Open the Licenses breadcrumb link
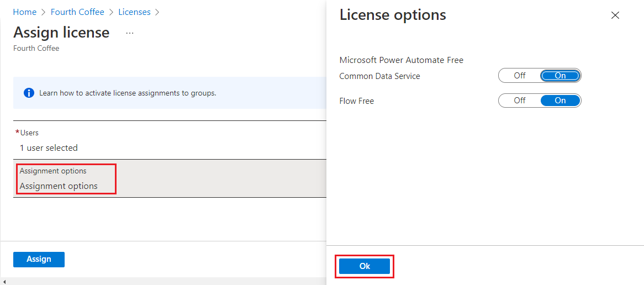The height and width of the screenshot is (285, 644). click(134, 12)
